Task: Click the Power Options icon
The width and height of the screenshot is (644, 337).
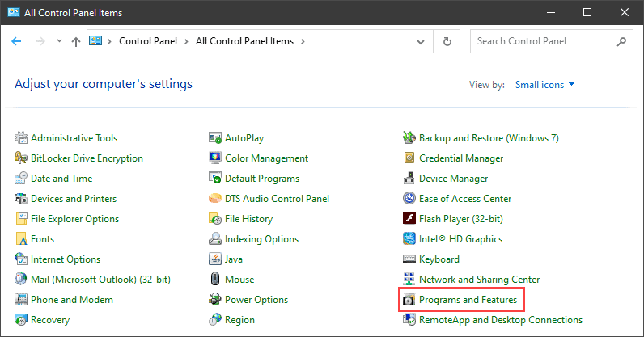Action: pyautogui.click(x=215, y=300)
